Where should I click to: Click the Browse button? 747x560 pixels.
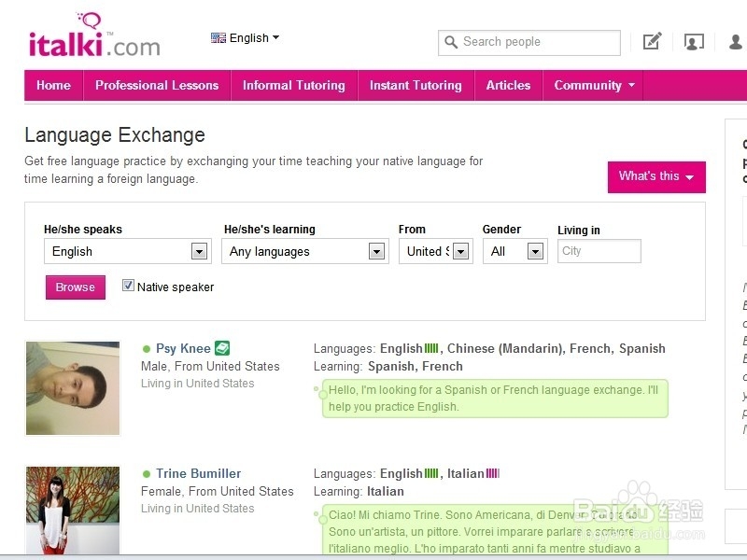tap(76, 287)
